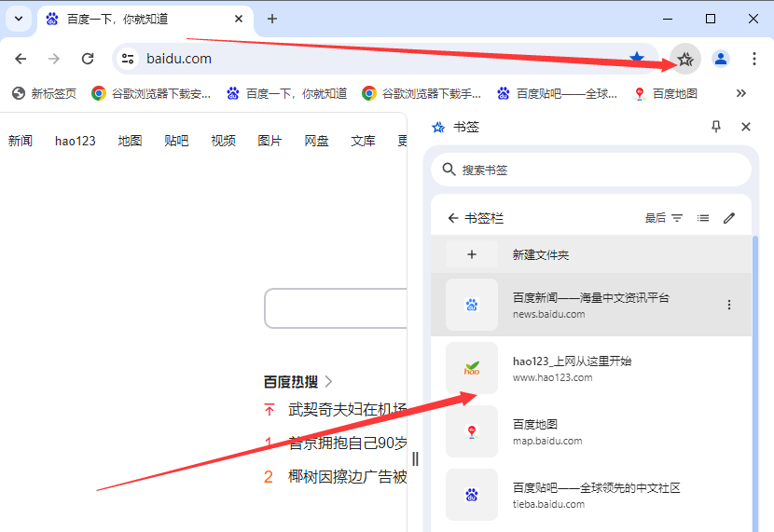Open 新闻 link on Baidu page

coord(21,141)
